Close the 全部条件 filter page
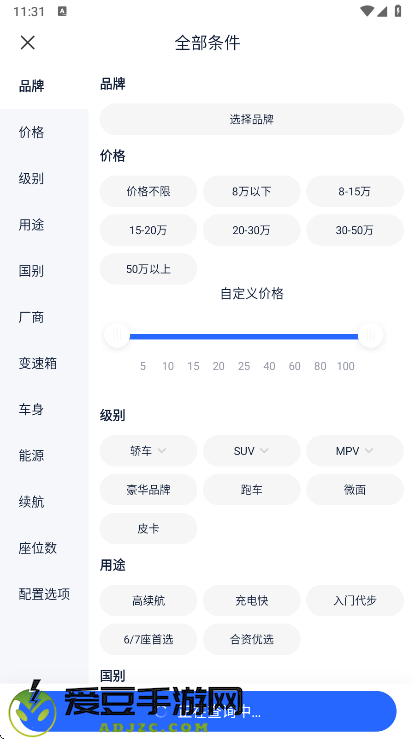The image size is (415, 739). point(28,42)
